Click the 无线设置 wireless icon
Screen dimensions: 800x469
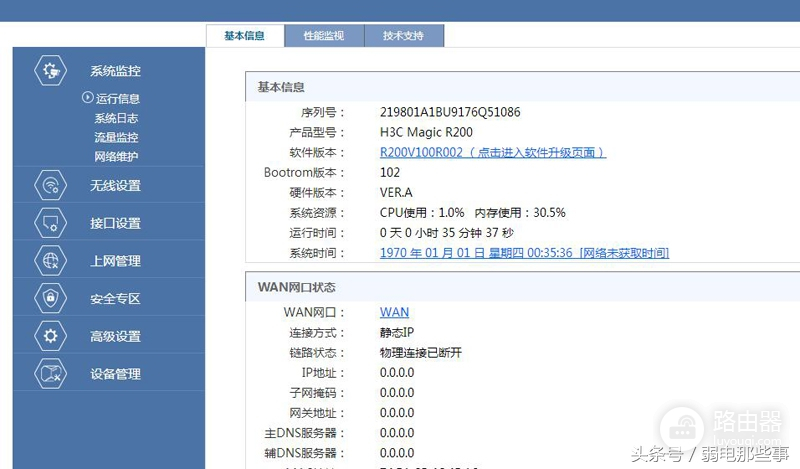[x=50, y=185]
